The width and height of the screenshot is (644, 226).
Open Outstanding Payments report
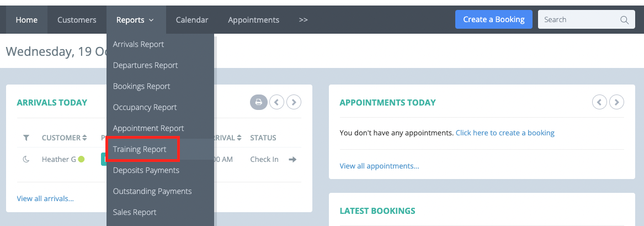pos(152,191)
